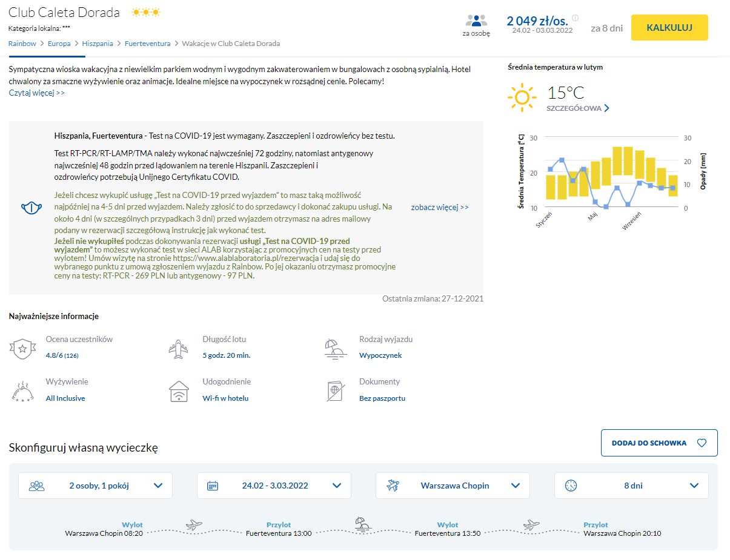Click the 5 godz. 20 min. value

[227, 355]
